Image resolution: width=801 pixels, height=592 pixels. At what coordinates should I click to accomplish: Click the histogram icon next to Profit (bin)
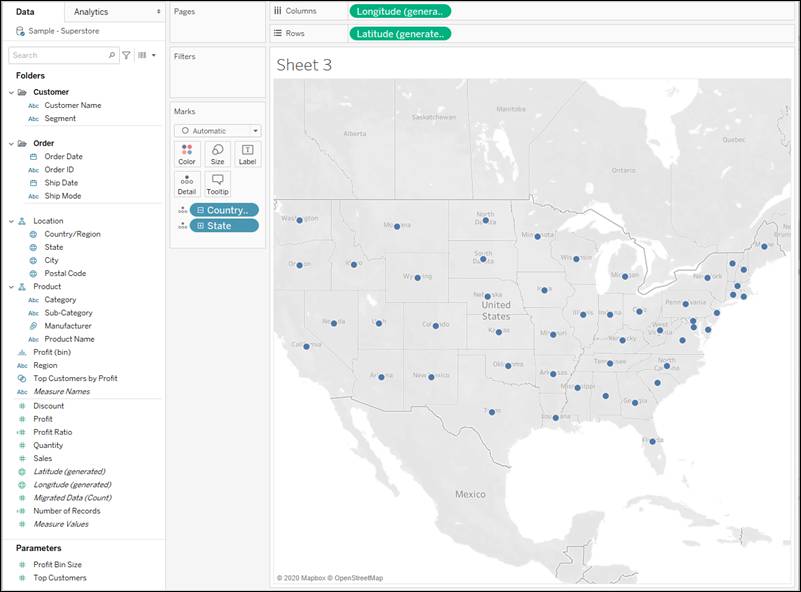22,352
